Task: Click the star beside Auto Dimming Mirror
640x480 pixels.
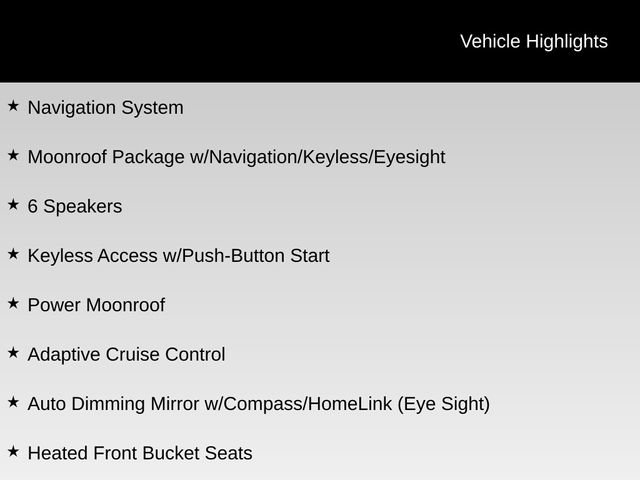Action: coord(13,402)
